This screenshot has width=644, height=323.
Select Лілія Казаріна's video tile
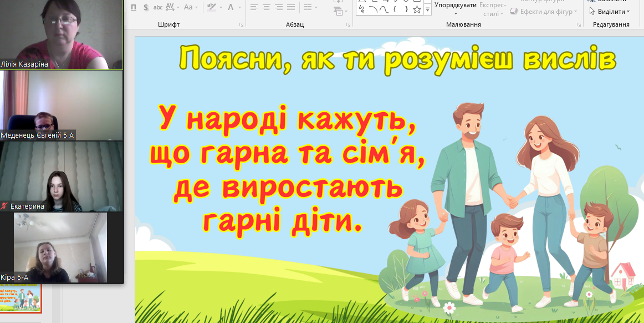click(61, 34)
